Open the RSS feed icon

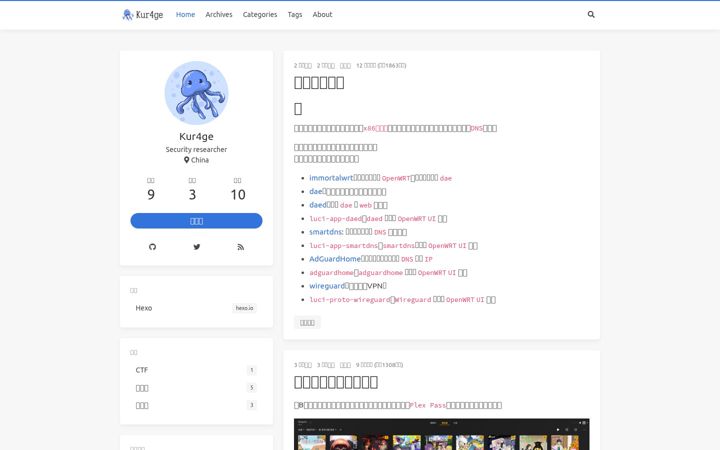point(241,247)
